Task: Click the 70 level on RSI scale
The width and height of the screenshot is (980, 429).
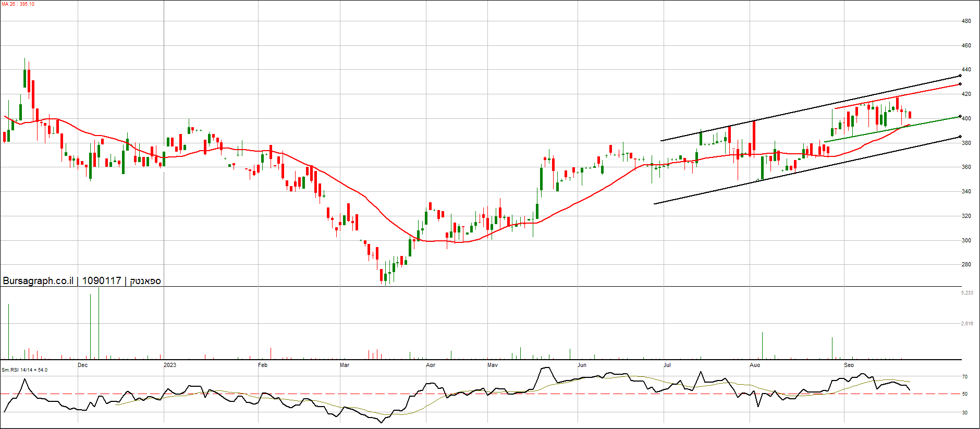Action: tap(965, 377)
